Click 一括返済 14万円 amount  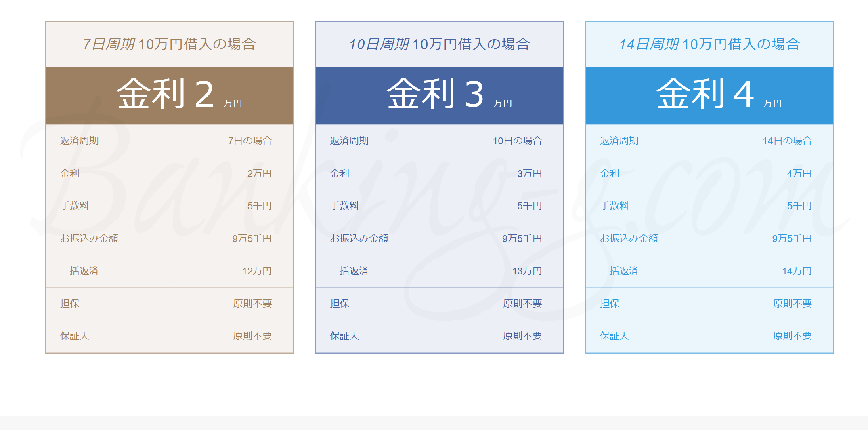[x=797, y=271]
